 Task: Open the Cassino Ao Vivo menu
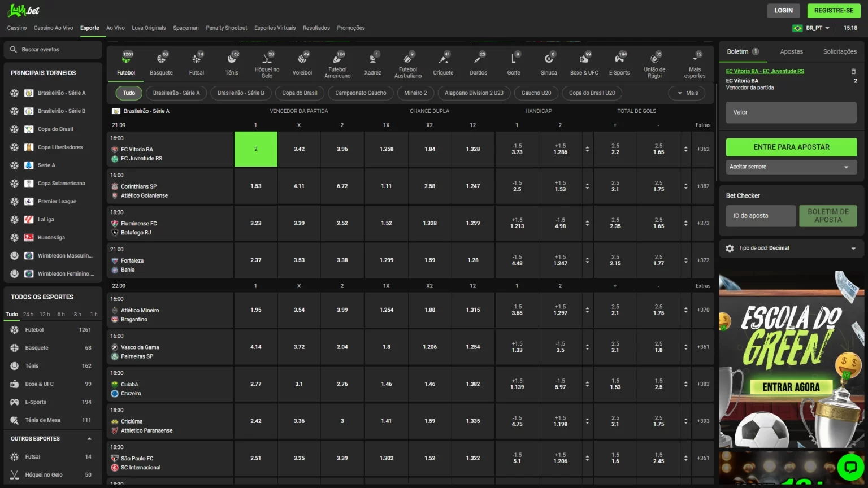point(53,28)
